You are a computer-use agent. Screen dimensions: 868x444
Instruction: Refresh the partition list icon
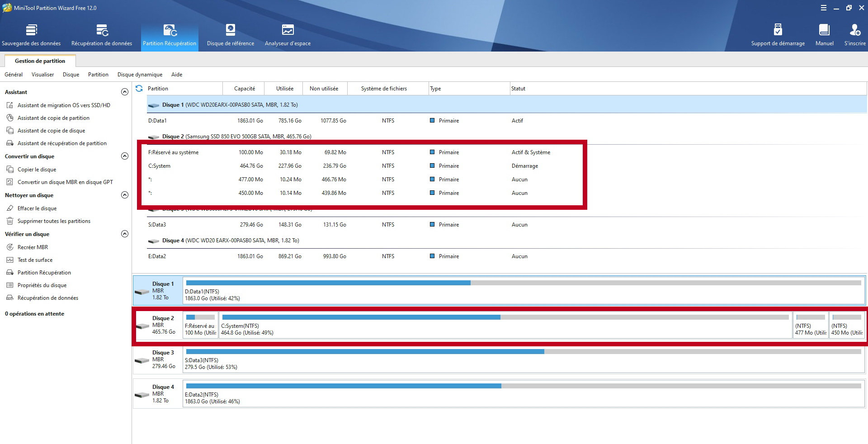point(139,89)
